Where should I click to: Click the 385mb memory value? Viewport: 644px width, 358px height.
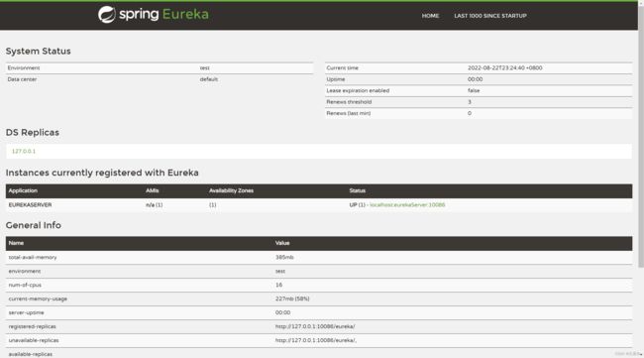(x=284, y=257)
